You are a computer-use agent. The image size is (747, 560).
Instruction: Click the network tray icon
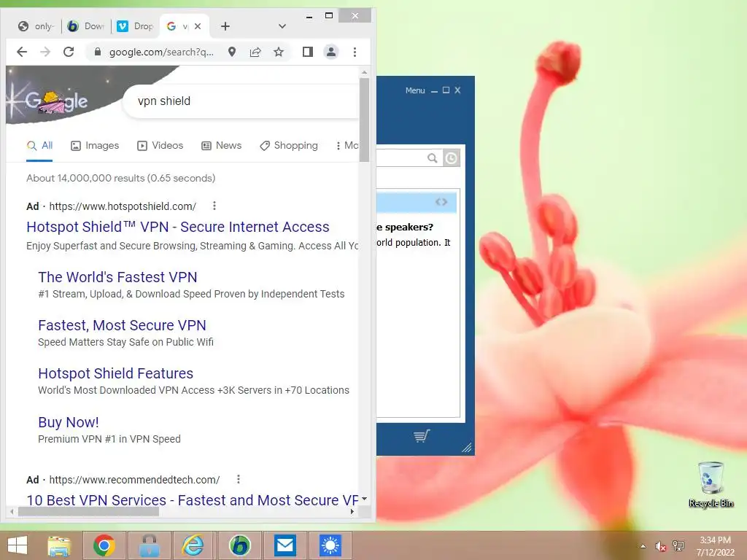678,546
